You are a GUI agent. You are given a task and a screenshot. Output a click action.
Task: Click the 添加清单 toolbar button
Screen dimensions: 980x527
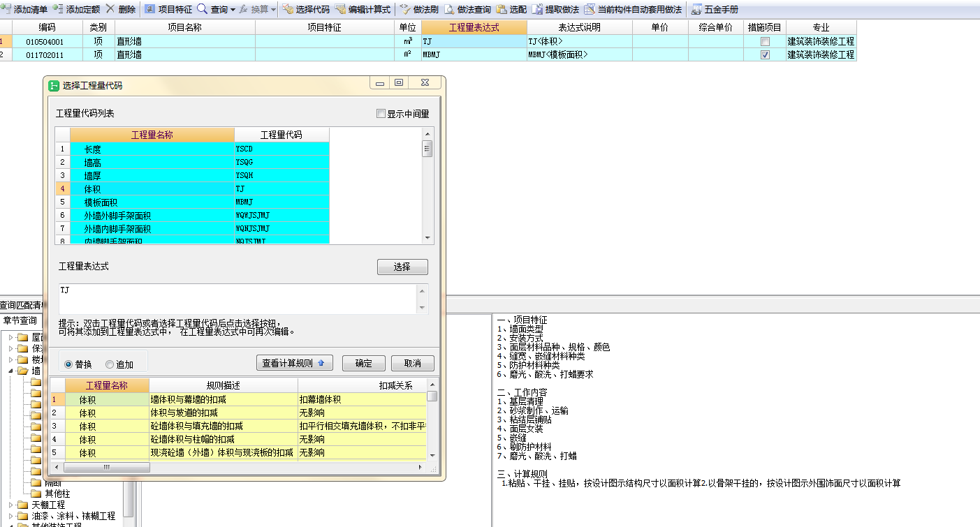25,10
